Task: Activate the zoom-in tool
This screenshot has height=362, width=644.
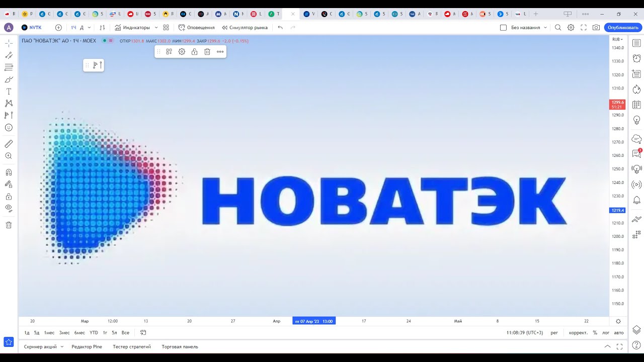Action: pos(9,156)
